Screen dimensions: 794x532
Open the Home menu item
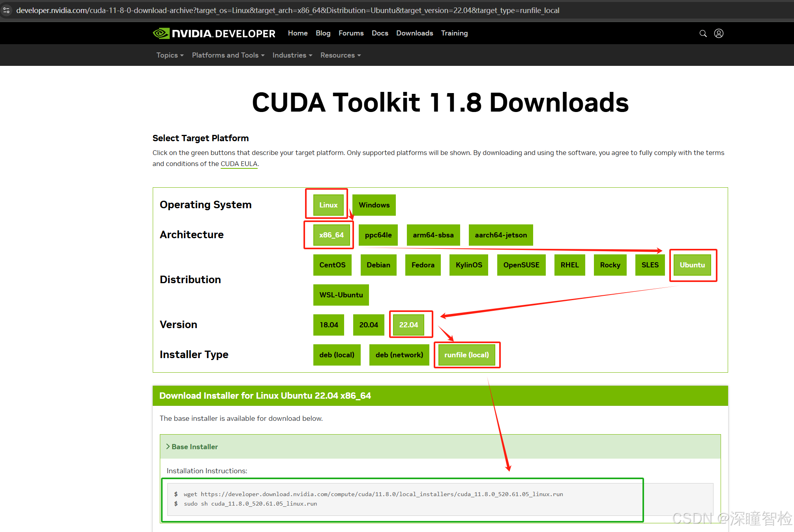(298, 33)
